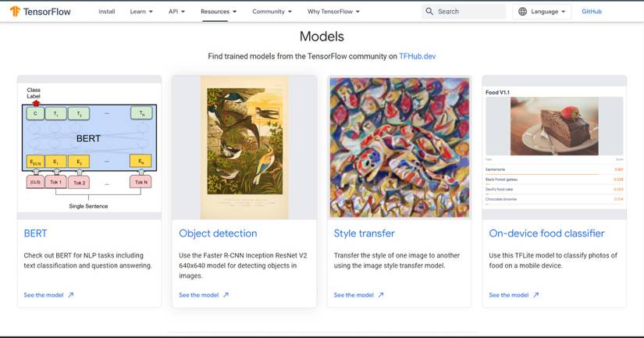Image resolution: width=644 pixels, height=338 pixels.
Task: Go to the Install page
Action: click(x=107, y=12)
